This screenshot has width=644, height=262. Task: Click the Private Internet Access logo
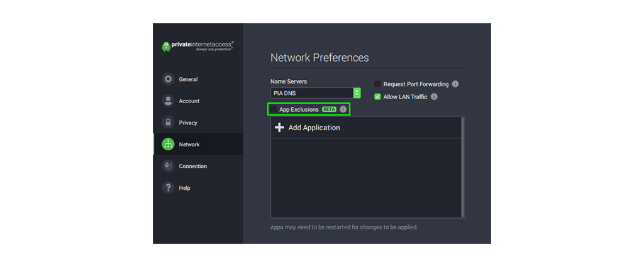pos(197,46)
